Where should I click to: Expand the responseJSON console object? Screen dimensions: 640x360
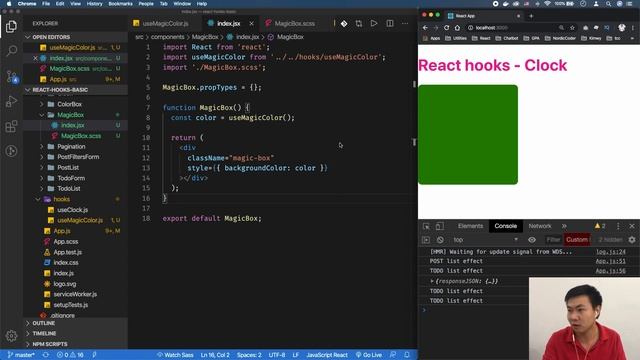click(x=432, y=281)
